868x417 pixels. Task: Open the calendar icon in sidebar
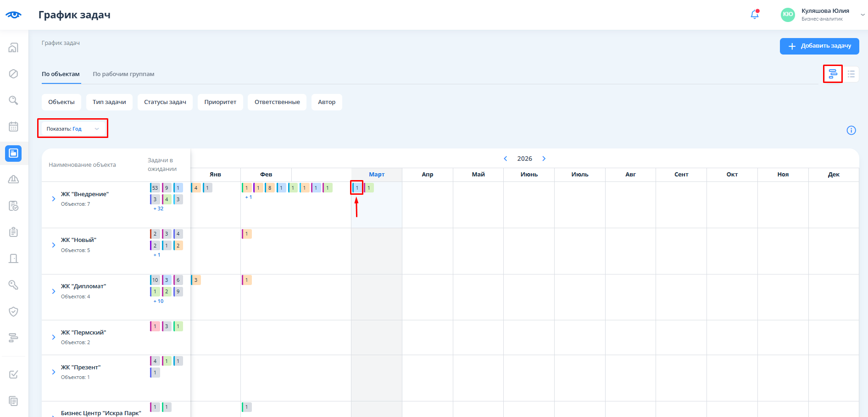[x=14, y=126]
